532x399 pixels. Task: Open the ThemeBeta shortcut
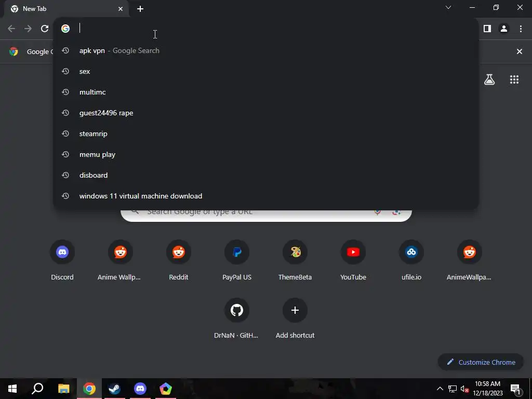(x=295, y=261)
